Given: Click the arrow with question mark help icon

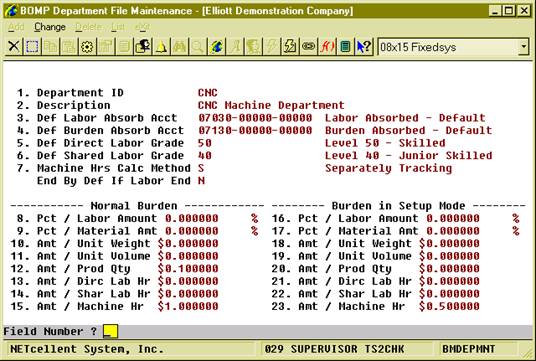Looking at the screenshot, I should coord(364,46).
